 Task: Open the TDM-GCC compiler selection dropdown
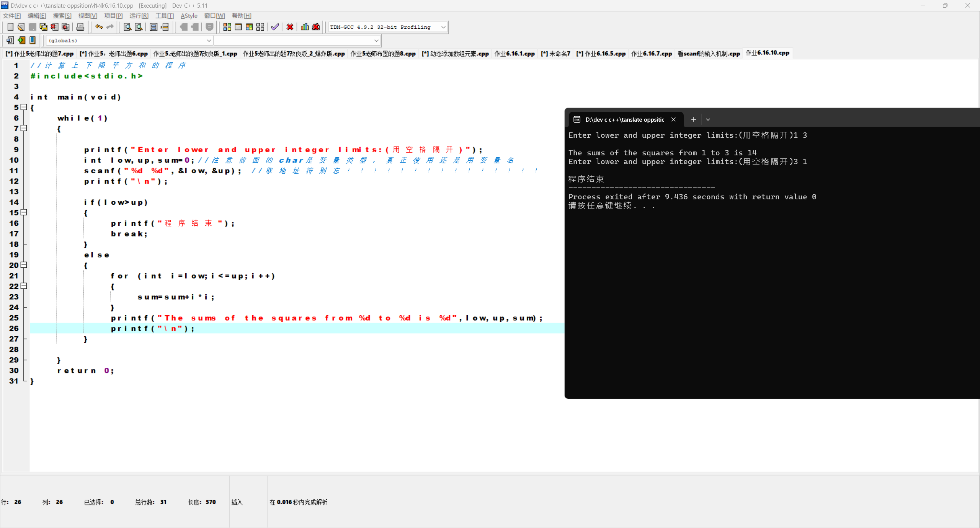click(x=443, y=27)
